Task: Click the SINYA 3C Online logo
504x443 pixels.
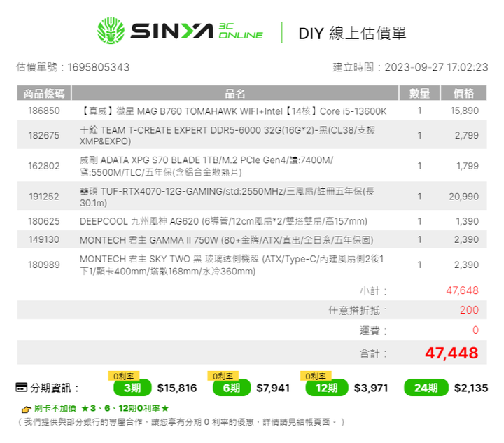Action: coord(180,31)
